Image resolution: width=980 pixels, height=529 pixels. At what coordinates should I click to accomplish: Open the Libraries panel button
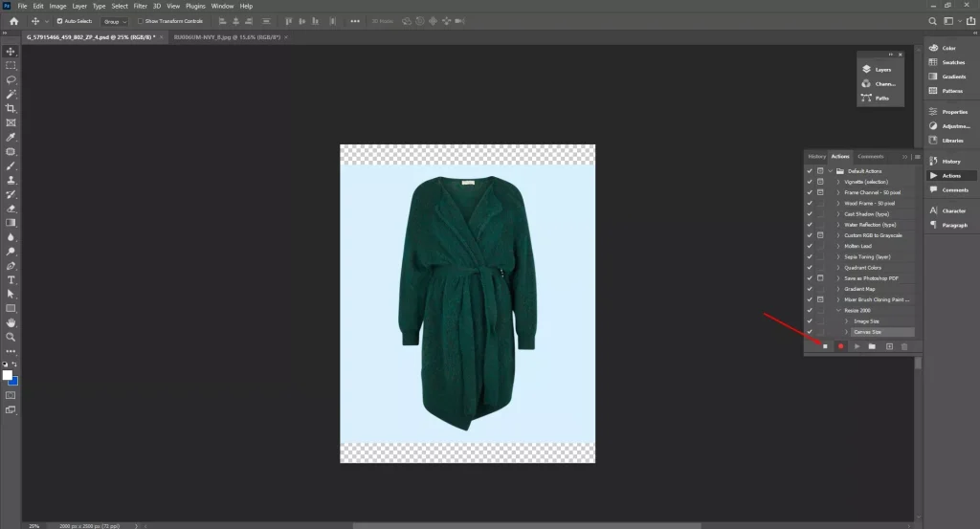(x=950, y=140)
